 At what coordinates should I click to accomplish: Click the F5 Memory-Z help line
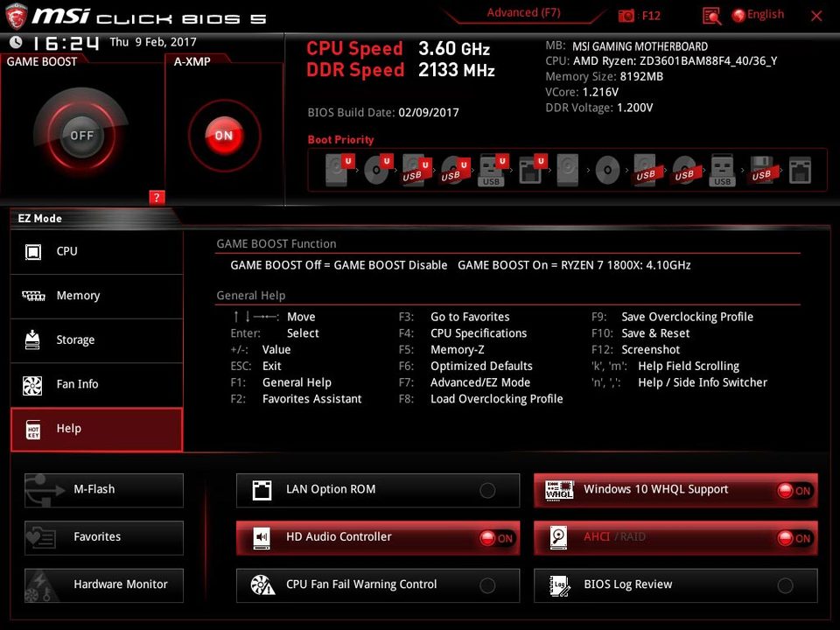(441, 349)
